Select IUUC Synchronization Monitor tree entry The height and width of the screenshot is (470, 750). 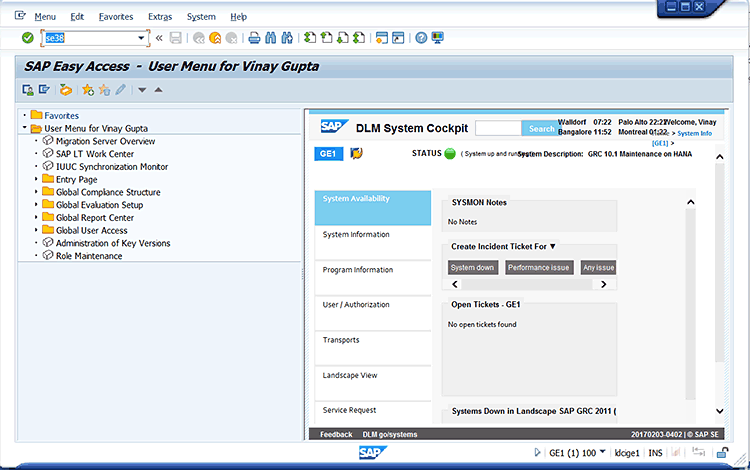pos(112,166)
